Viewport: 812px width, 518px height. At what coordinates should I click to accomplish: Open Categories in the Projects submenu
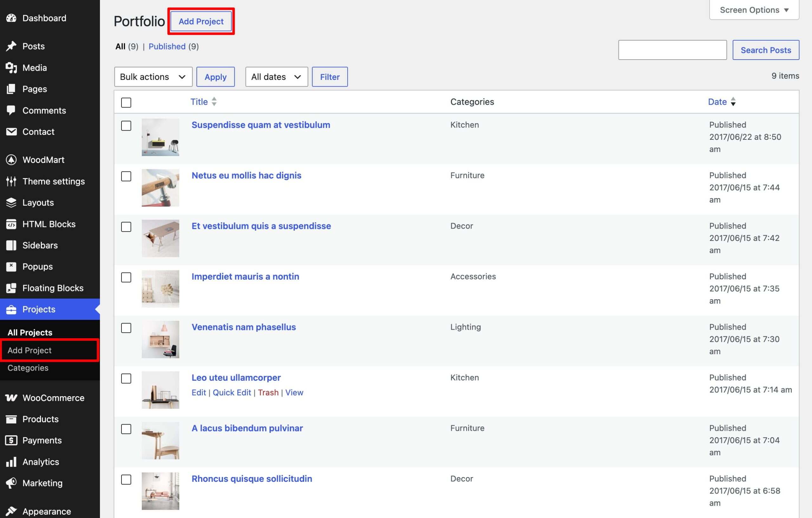(28, 368)
